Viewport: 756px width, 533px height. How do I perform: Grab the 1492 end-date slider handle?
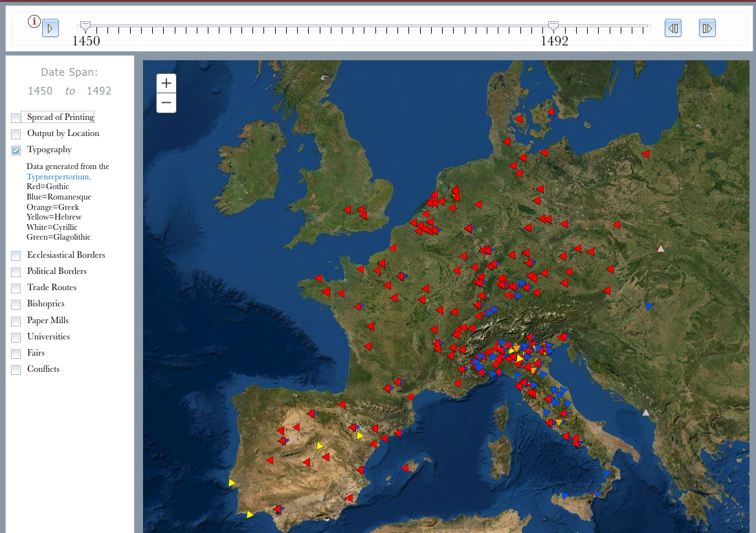[x=553, y=26]
